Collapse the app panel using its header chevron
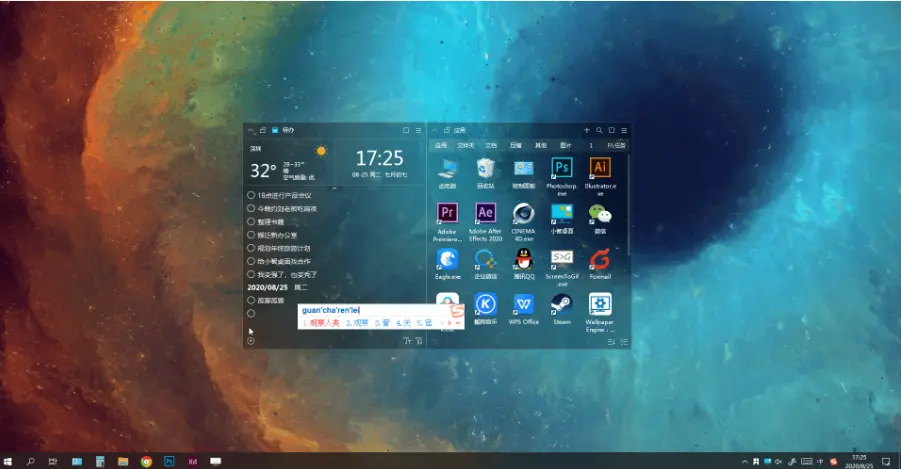The image size is (901, 469). point(434,130)
